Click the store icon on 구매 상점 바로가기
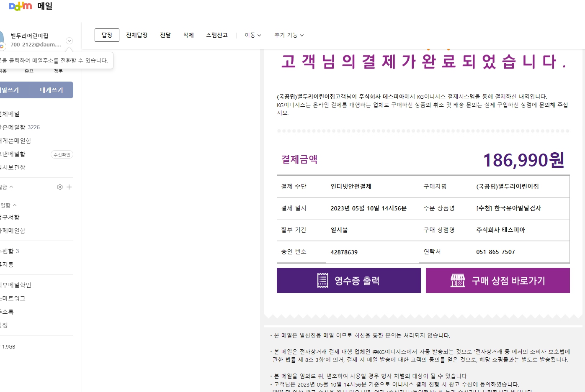 458,280
